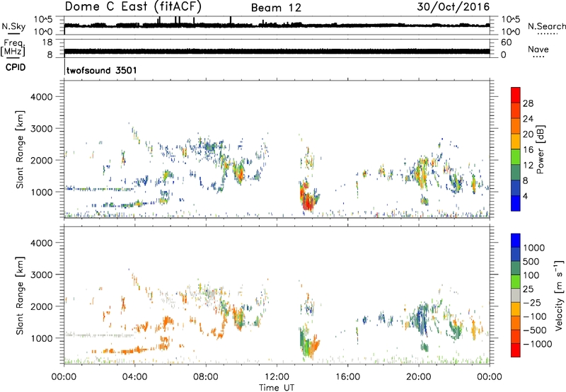Click the '-1000' velocity scale label
Viewport: 566px width, 392px height.
[537, 344]
